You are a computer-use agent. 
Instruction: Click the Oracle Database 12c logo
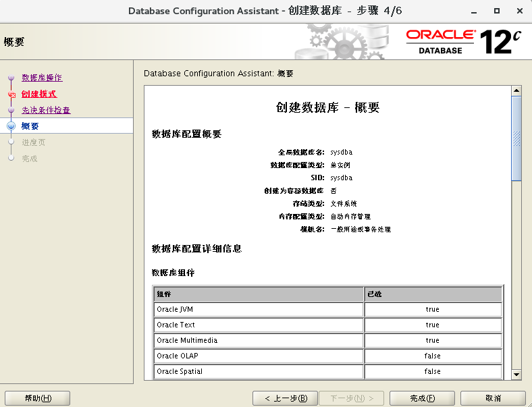463,42
